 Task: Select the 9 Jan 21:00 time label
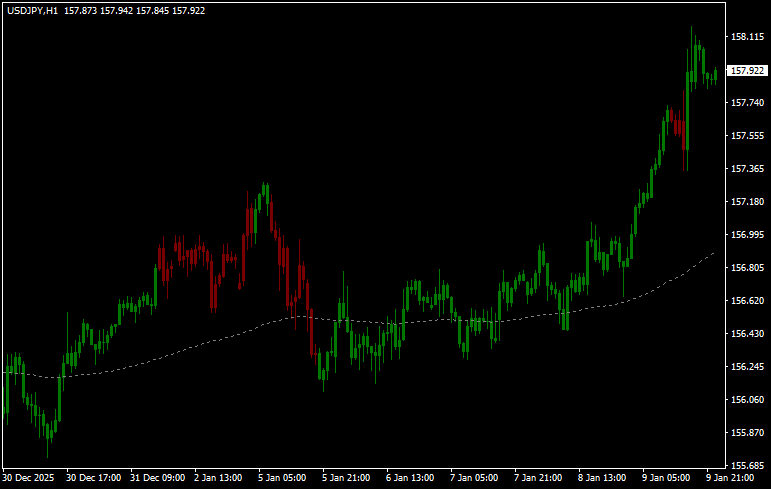pos(730,478)
